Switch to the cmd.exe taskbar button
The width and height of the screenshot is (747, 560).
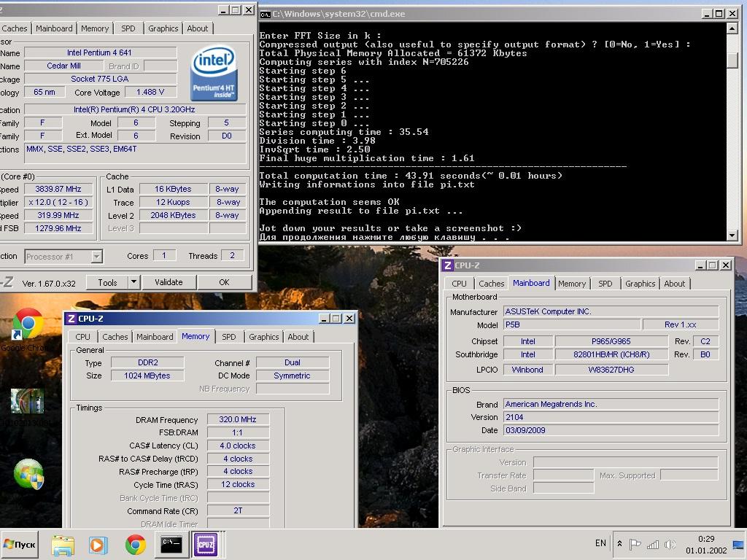click(171, 544)
